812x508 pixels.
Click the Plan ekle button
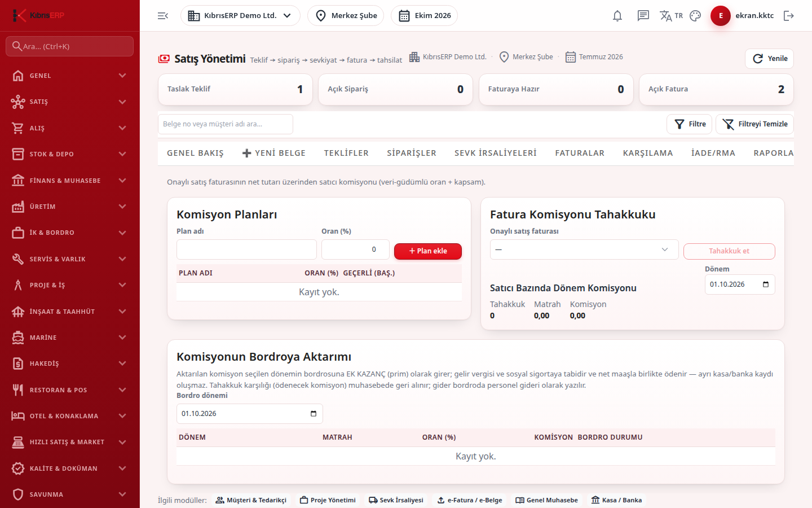tap(428, 251)
